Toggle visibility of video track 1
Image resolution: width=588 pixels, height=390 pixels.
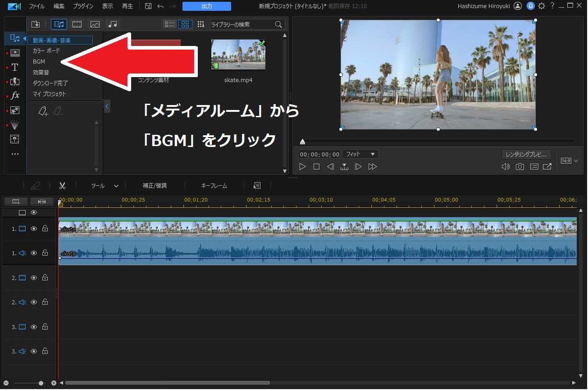[x=34, y=229]
